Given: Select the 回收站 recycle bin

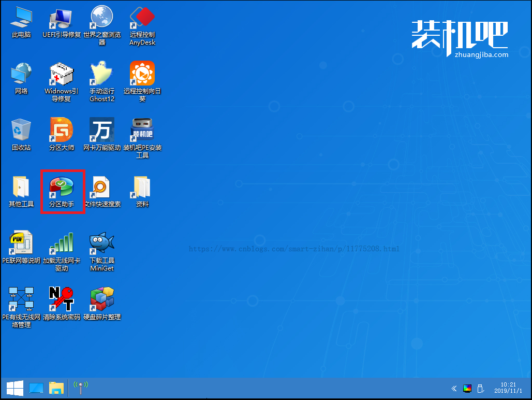Looking at the screenshot, I should [x=21, y=131].
